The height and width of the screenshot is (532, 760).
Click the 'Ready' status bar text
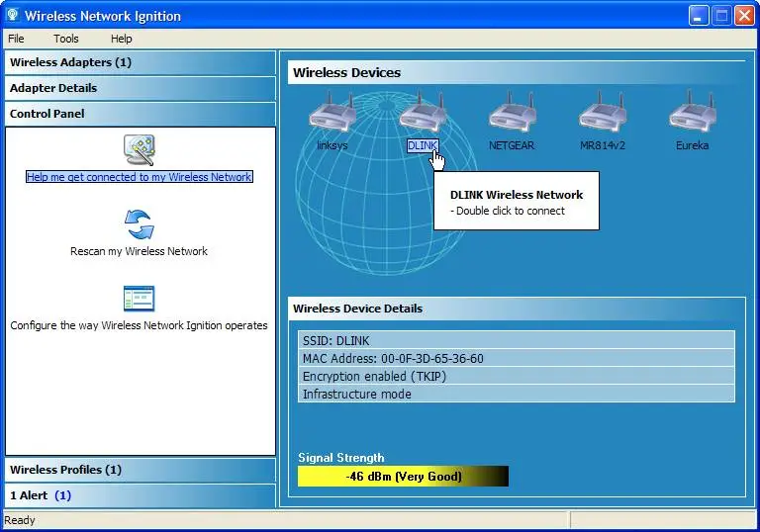pos(20,520)
